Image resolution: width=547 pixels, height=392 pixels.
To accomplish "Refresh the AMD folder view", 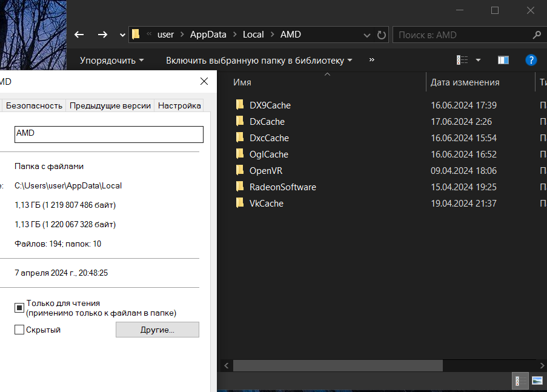I will coord(382,35).
